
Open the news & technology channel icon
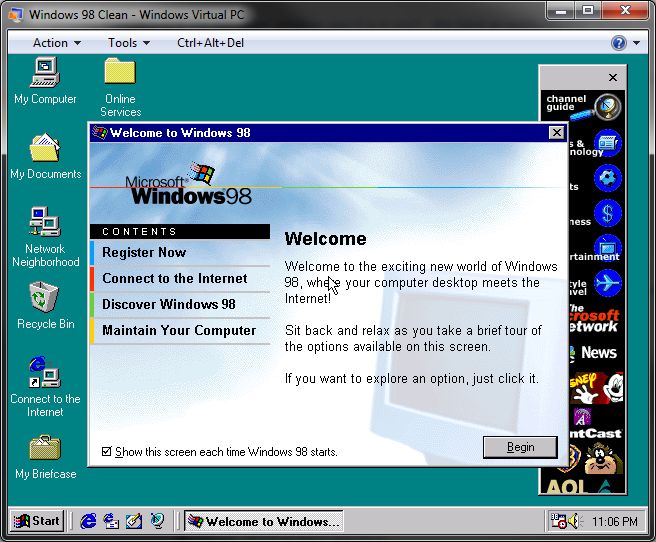coord(607,143)
